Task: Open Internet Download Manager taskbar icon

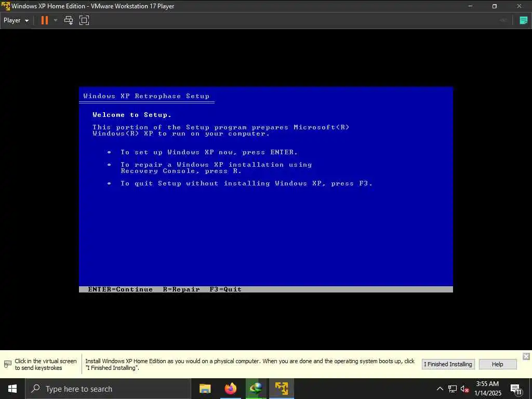Action: coord(256,389)
